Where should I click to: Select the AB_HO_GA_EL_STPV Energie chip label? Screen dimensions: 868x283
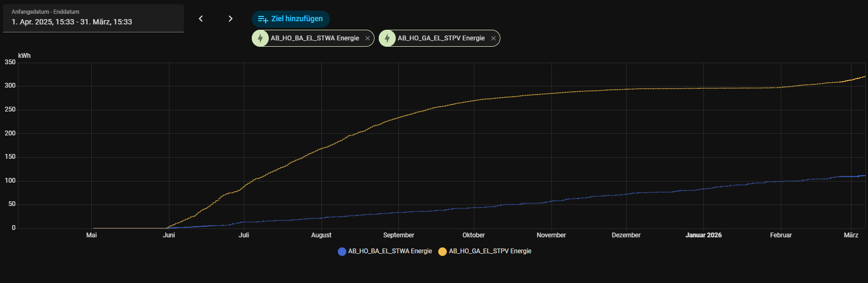[441, 38]
